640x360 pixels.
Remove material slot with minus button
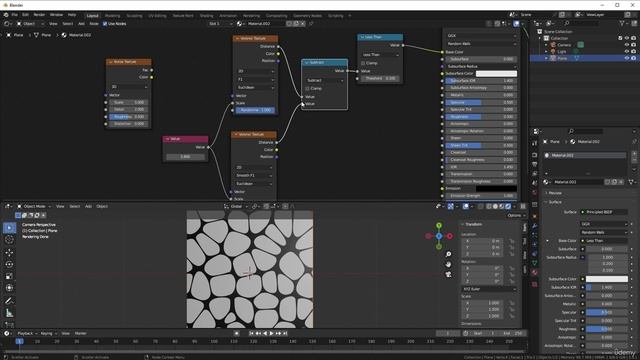tap(634, 160)
